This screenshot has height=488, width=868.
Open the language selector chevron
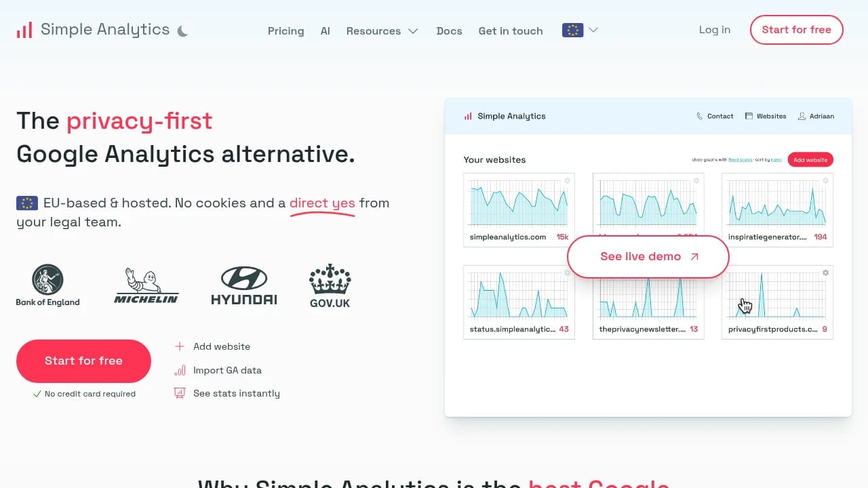coord(592,30)
